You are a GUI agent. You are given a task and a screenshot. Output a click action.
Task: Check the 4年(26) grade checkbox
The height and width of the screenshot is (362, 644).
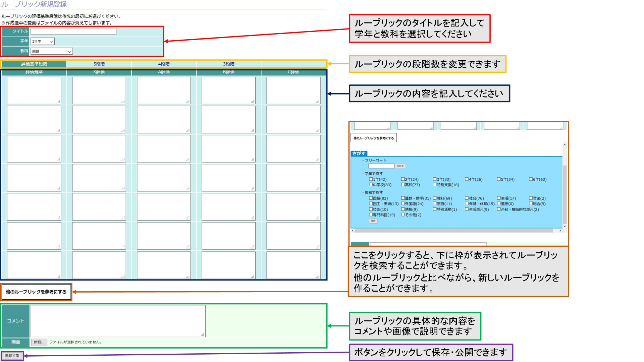coord(467,179)
